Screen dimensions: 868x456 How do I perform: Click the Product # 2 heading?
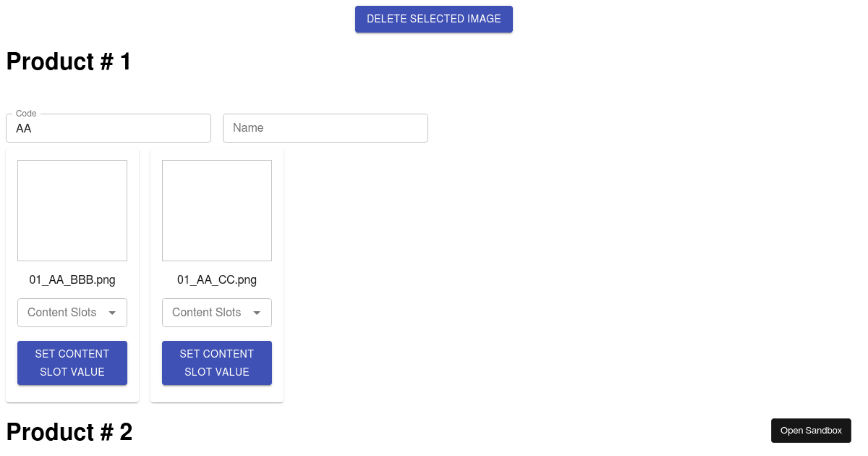point(69,432)
